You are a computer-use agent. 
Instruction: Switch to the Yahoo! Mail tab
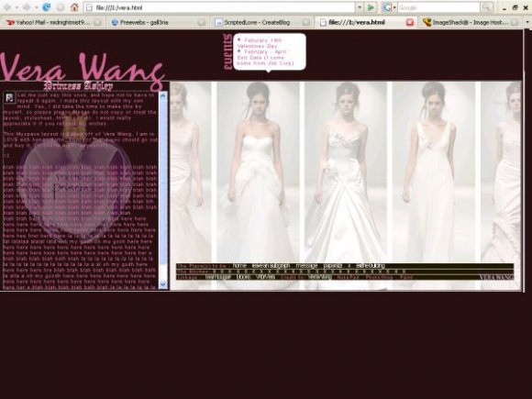click(x=52, y=22)
